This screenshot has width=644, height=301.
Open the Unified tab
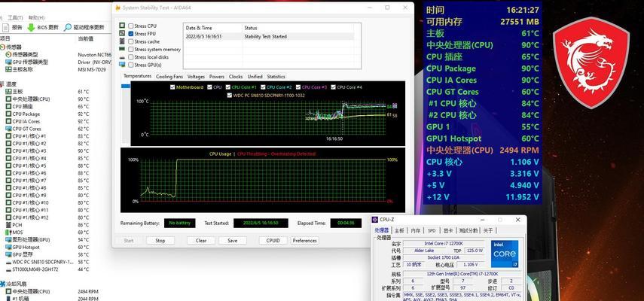pyautogui.click(x=255, y=77)
